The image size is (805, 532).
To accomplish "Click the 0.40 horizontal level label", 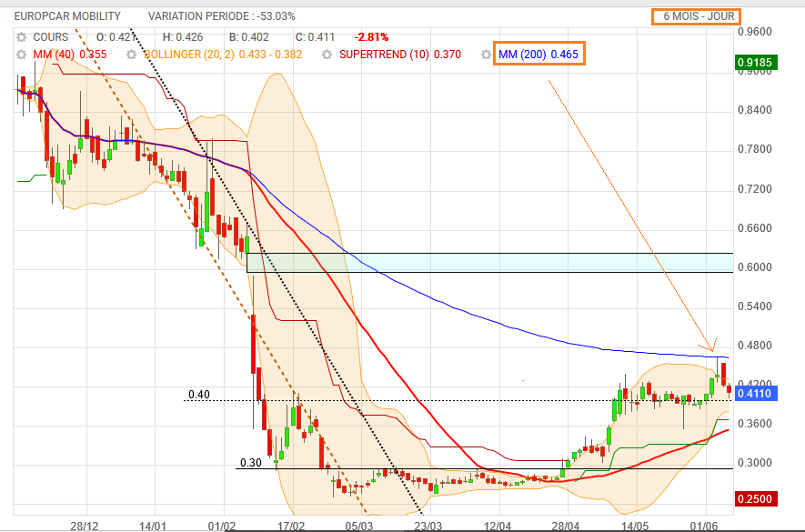I will click(198, 395).
